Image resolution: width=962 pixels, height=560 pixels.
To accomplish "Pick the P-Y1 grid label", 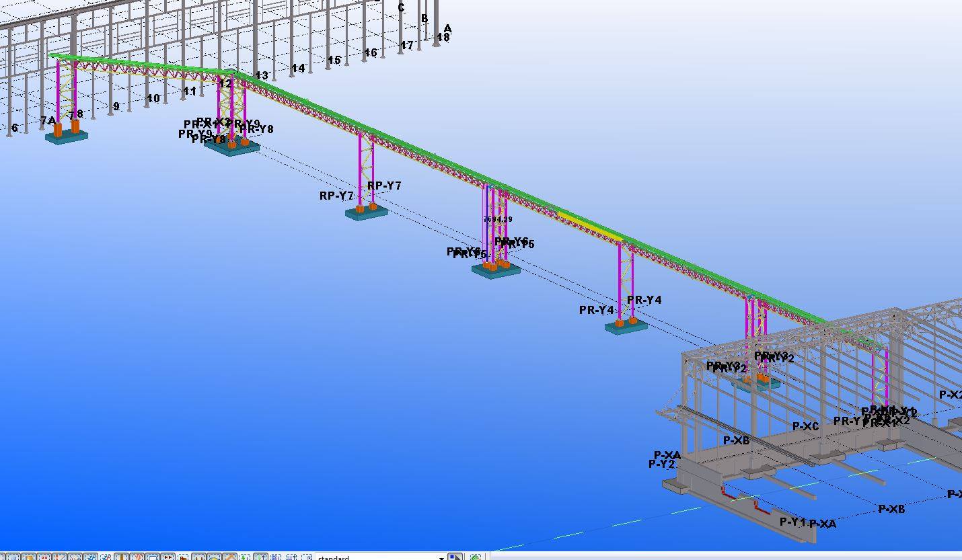I will (792, 522).
